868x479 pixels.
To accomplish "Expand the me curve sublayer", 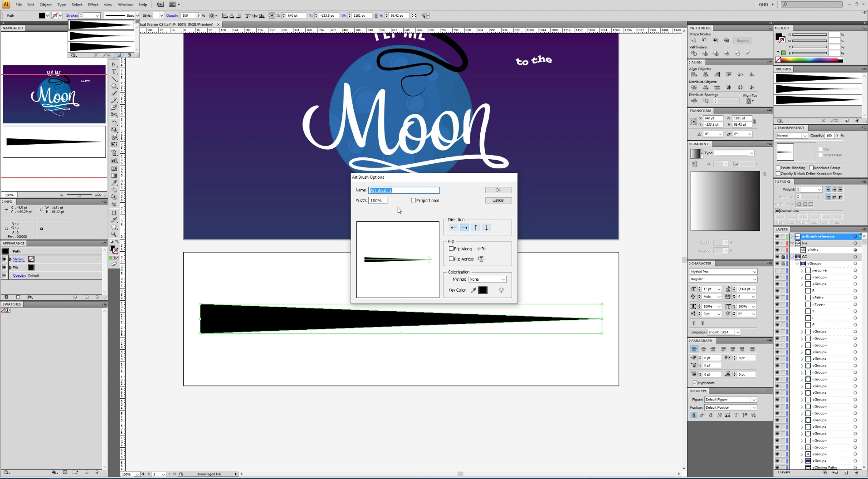I will click(x=802, y=270).
